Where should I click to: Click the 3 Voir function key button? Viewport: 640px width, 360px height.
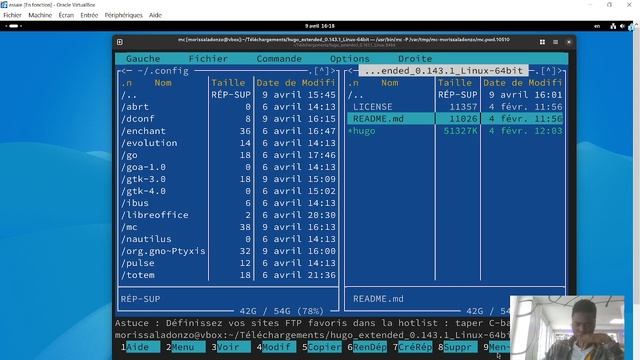[x=231, y=347]
